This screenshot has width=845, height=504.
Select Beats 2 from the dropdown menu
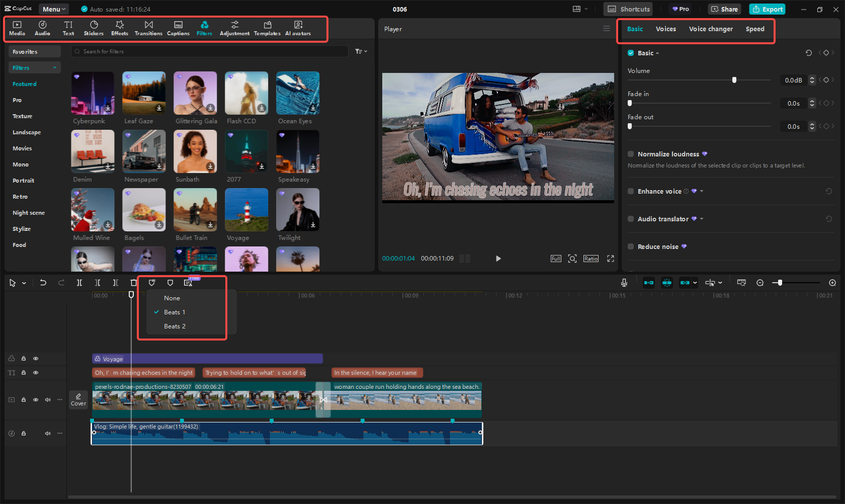pyautogui.click(x=175, y=326)
